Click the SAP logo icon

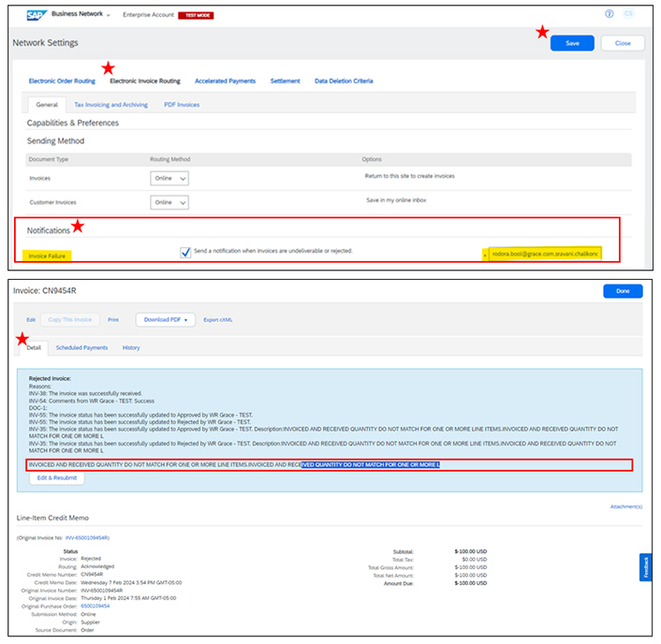pyautogui.click(x=37, y=15)
